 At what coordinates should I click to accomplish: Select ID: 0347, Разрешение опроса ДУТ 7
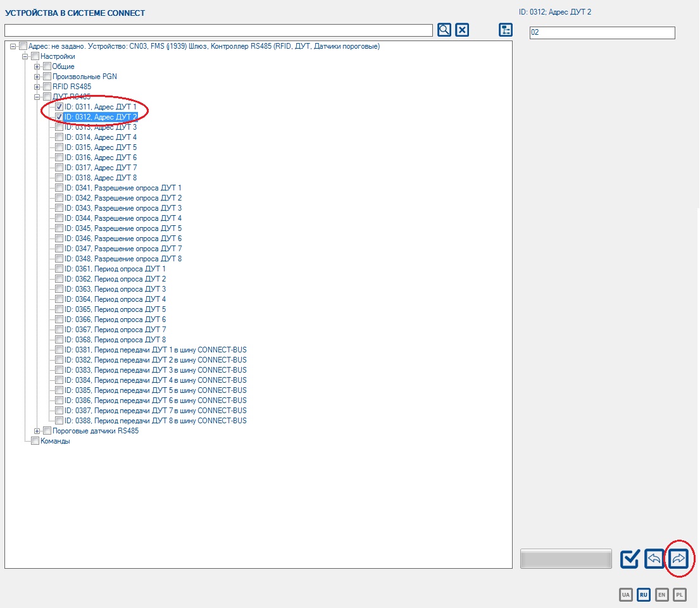tap(123, 249)
